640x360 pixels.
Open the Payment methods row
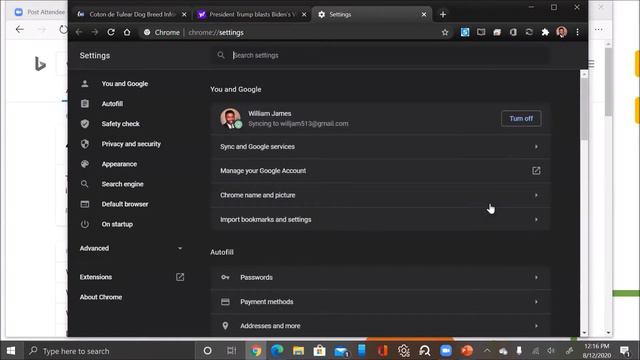click(381, 302)
